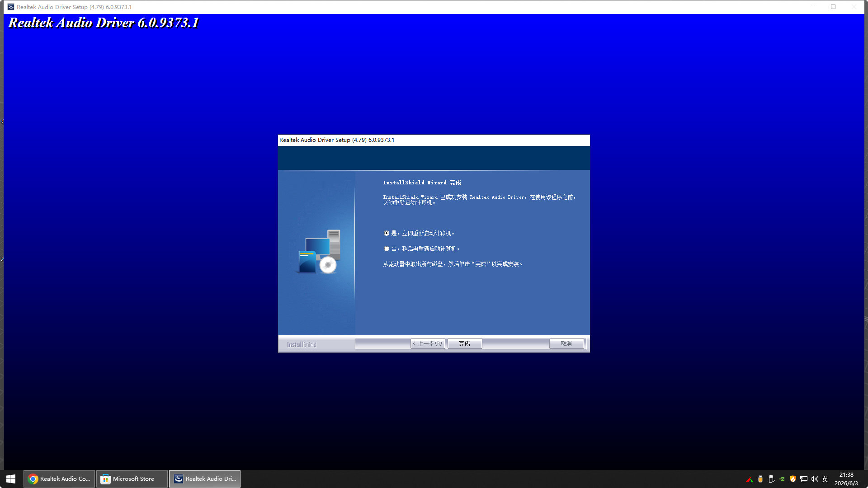Click Realtek Audio Driver taskbar button
Viewport: 868px width, 488px height.
click(205, 479)
